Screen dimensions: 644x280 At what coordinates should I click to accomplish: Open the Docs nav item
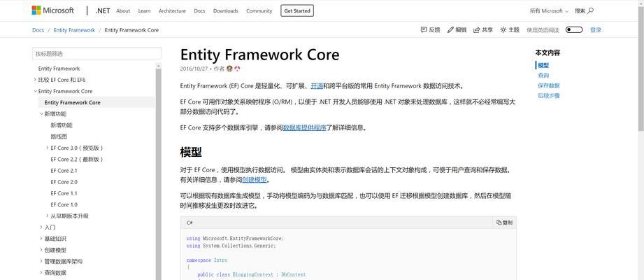tap(199, 11)
